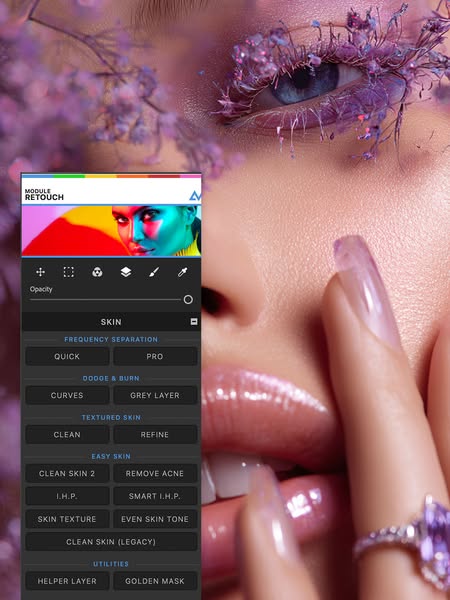The width and height of the screenshot is (450, 600).
Task: Click the REFINE textured skin button
Action: click(x=155, y=434)
